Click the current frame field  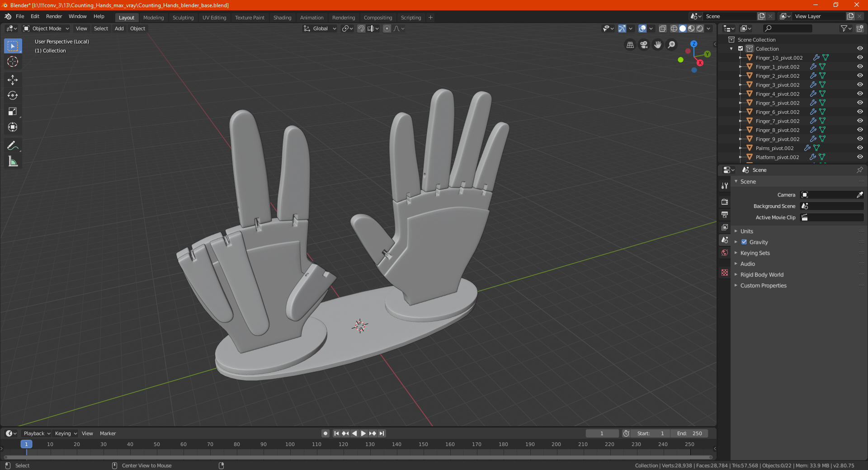pyautogui.click(x=602, y=433)
